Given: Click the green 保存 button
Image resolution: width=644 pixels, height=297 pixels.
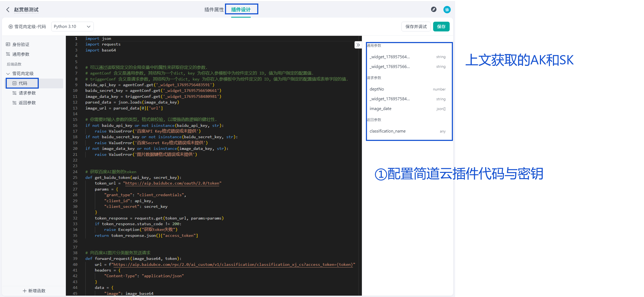Looking at the screenshot, I should (441, 27).
